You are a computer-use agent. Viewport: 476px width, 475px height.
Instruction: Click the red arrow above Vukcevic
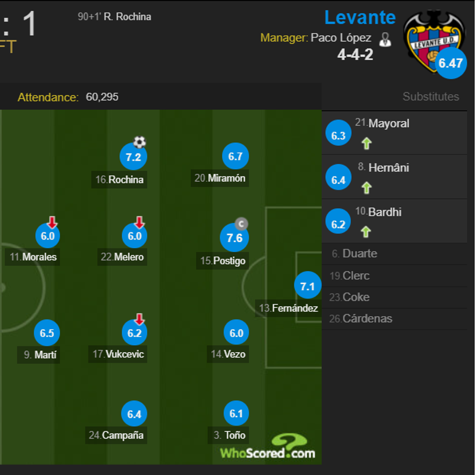coord(140,318)
